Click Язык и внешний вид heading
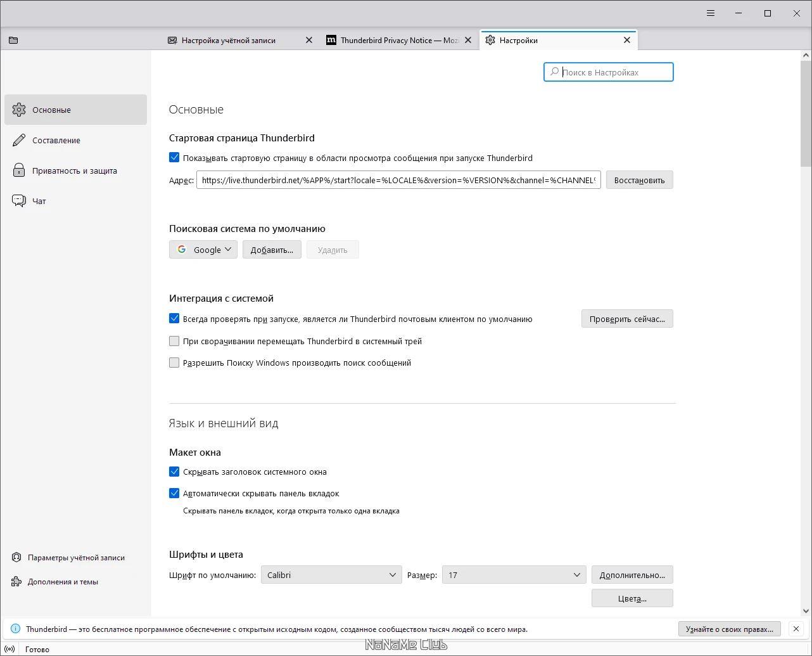Image resolution: width=812 pixels, height=656 pixels. (x=224, y=423)
